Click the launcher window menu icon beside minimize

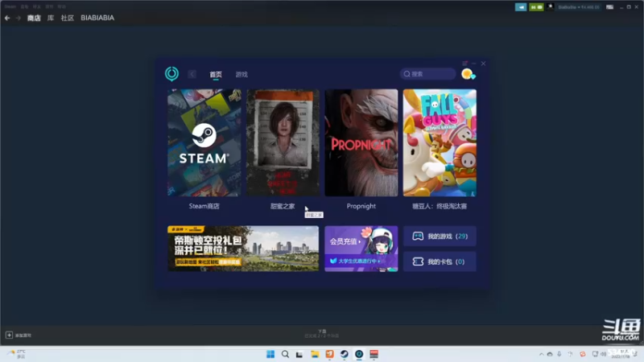pyautogui.click(x=465, y=64)
